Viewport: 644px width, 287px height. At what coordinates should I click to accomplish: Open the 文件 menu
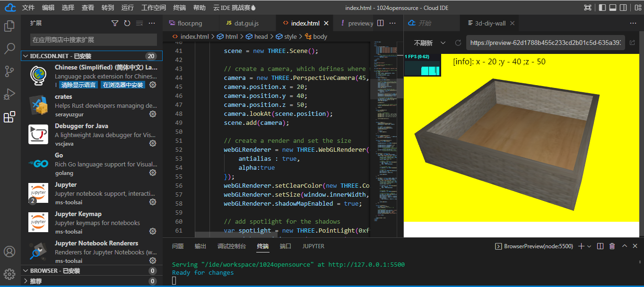pyautogui.click(x=28, y=8)
